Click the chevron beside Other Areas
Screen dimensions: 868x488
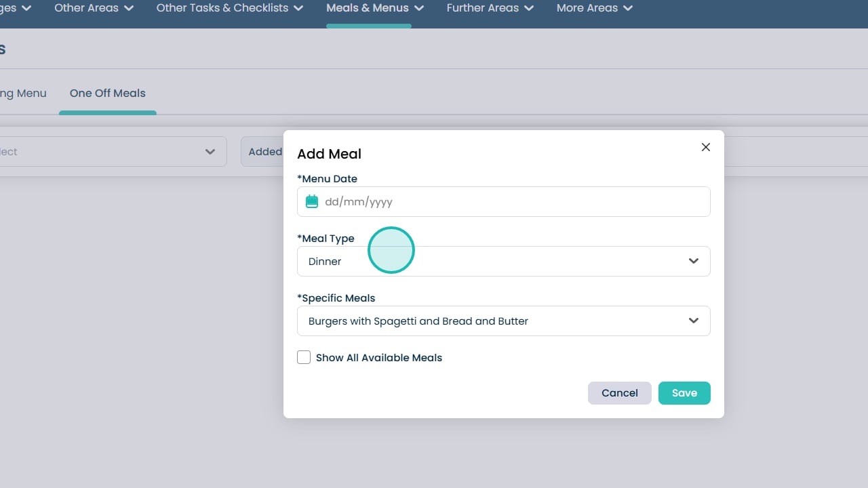[x=129, y=8]
